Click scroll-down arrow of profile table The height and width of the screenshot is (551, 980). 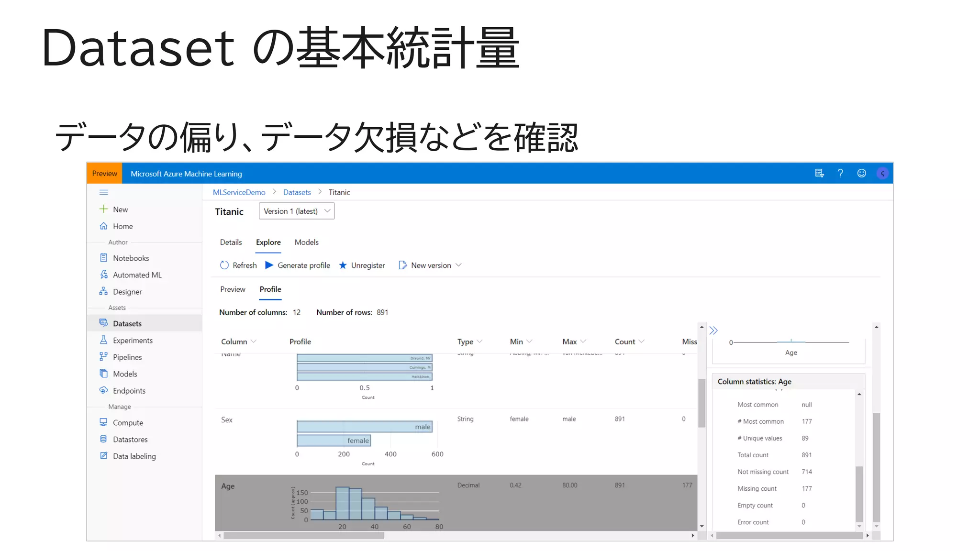click(x=702, y=526)
